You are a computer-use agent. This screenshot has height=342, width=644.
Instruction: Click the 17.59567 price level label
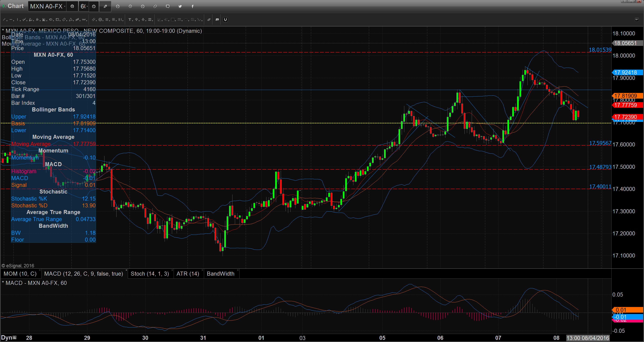[600, 143]
